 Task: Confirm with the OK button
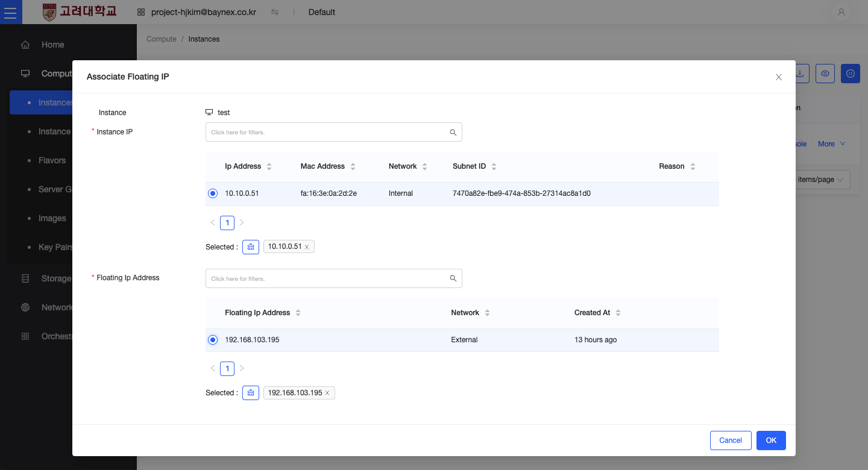(771, 440)
